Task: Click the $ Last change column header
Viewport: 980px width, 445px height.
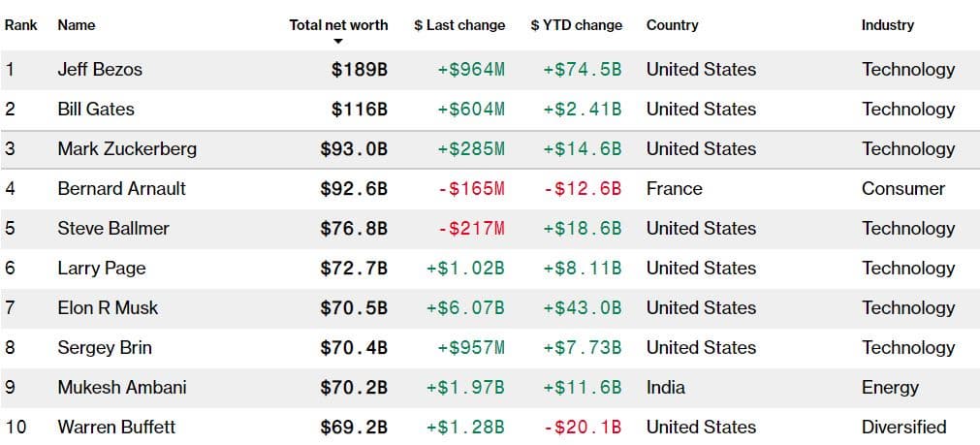Action: pyautogui.click(x=459, y=25)
